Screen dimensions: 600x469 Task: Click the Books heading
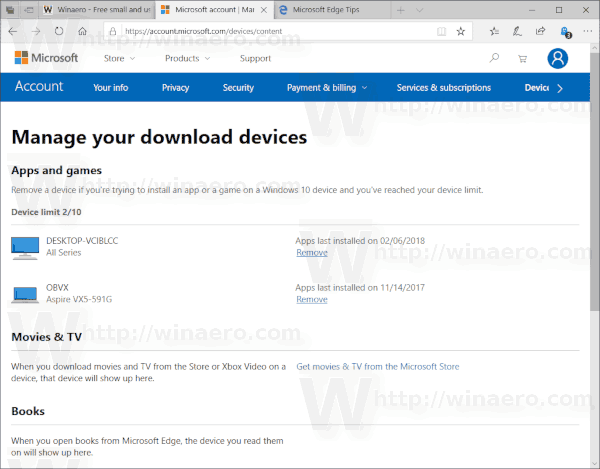point(28,411)
